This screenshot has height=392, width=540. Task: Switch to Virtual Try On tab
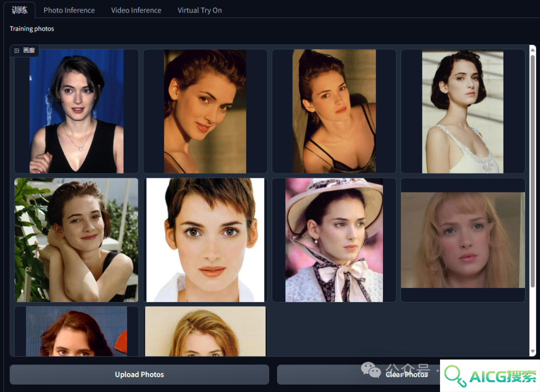(x=199, y=10)
